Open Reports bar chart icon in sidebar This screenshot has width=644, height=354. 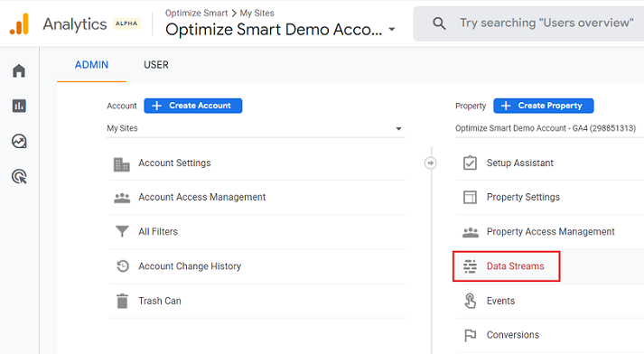pyautogui.click(x=19, y=106)
